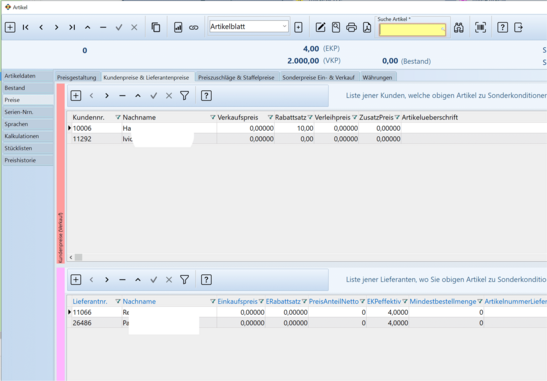Add new customer price row
This screenshot has width=547, height=381.
tap(76, 96)
